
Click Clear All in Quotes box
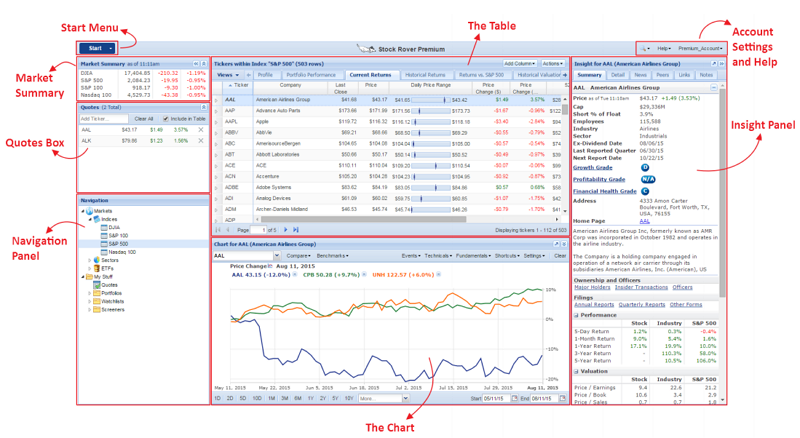click(144, 118)
